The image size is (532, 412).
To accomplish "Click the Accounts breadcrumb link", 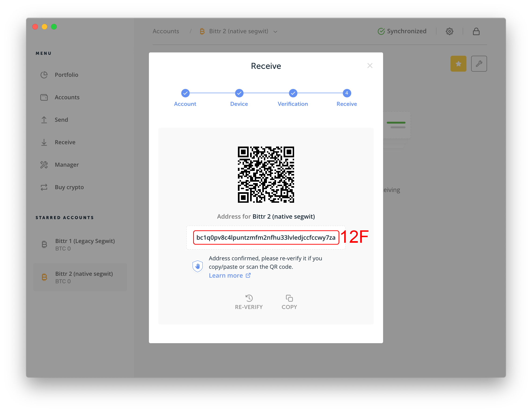I will [x=166, y=31].
